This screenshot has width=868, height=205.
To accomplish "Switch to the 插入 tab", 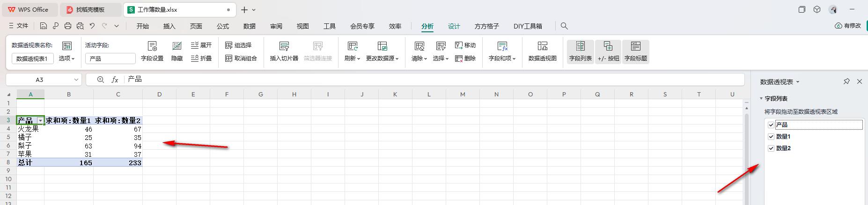I will (x=169, y=26).
